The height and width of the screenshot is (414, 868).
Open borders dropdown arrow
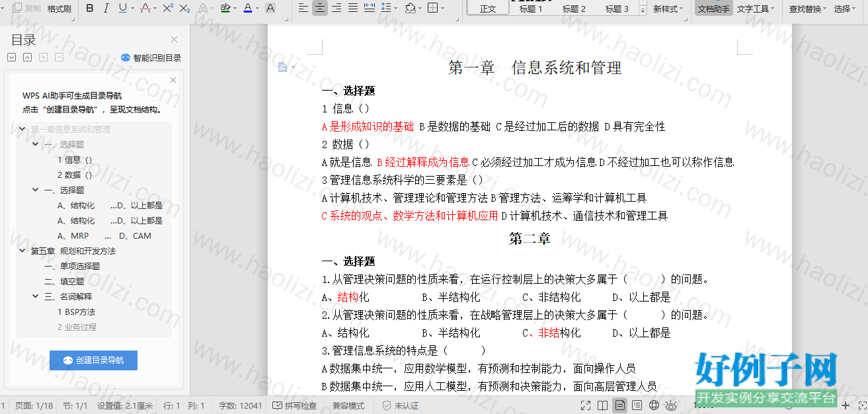(442, 9)
